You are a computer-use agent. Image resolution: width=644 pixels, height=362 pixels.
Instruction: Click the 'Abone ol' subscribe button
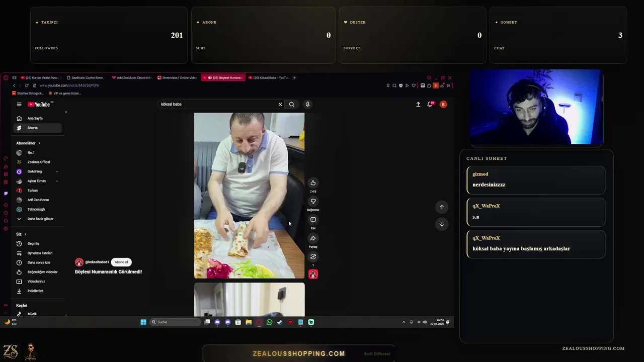(121, 262)
